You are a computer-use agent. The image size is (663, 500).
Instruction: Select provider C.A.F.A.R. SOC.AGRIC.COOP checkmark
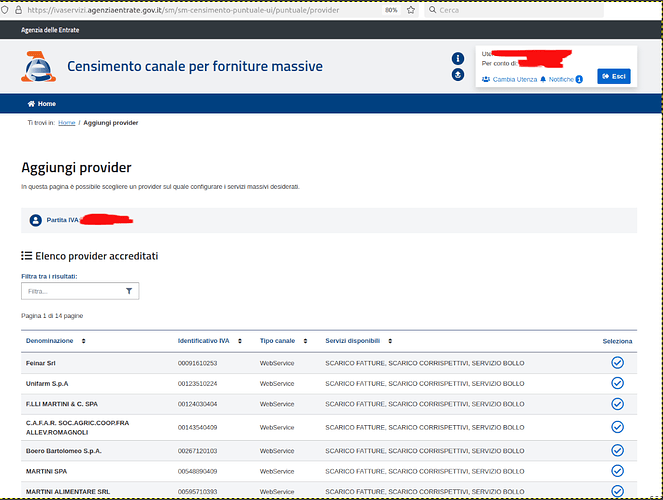coord(617,427)
